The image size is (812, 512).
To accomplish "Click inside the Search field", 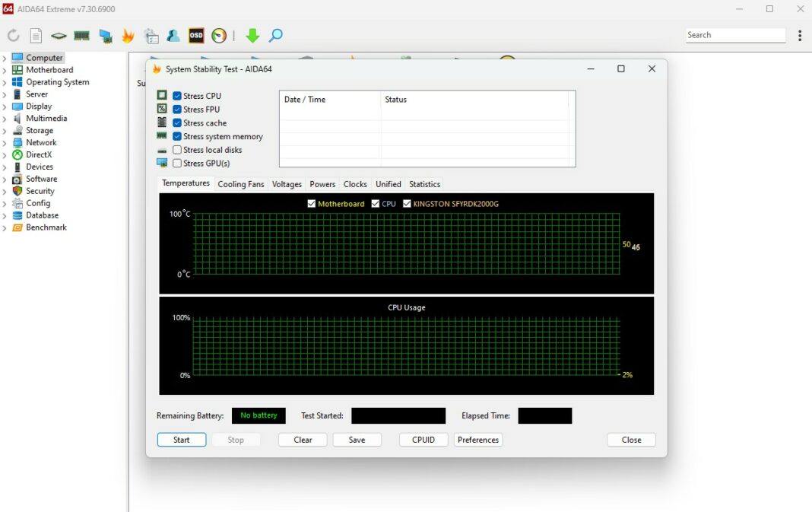I will pos(734,35).
